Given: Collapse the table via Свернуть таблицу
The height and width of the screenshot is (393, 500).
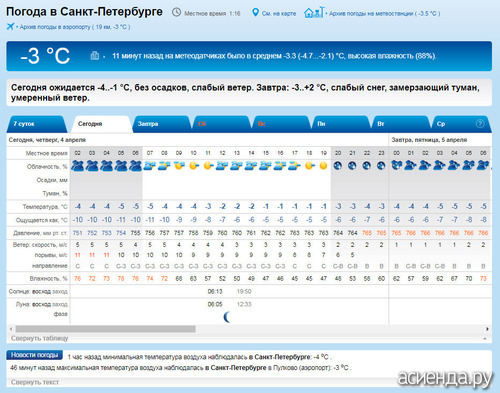Looking at the screenshot, I should (39, 338).
